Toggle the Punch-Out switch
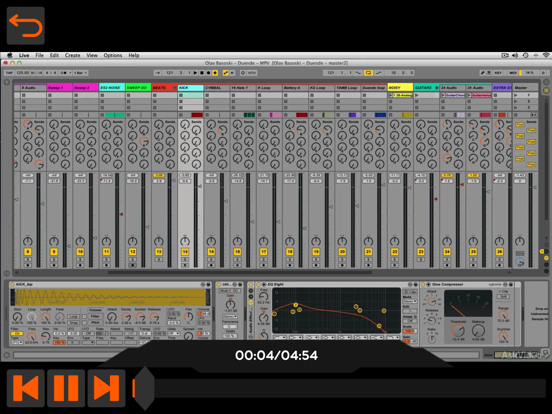 pyautogui.click(x=378, y=73)
